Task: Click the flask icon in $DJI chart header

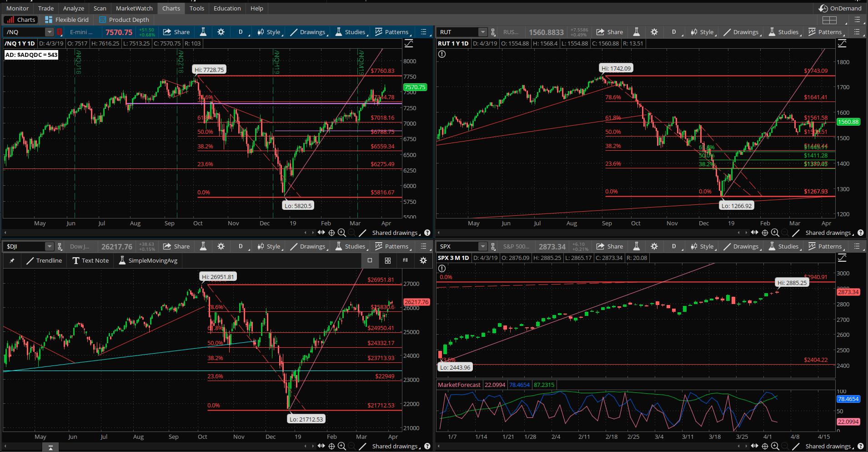Action: [x=203, y=246]
